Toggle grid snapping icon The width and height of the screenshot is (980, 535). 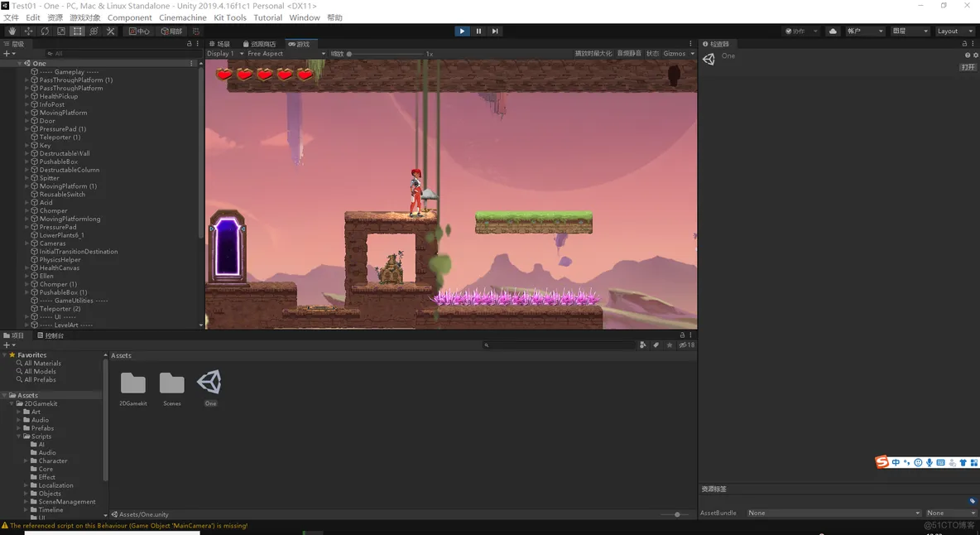195,31
